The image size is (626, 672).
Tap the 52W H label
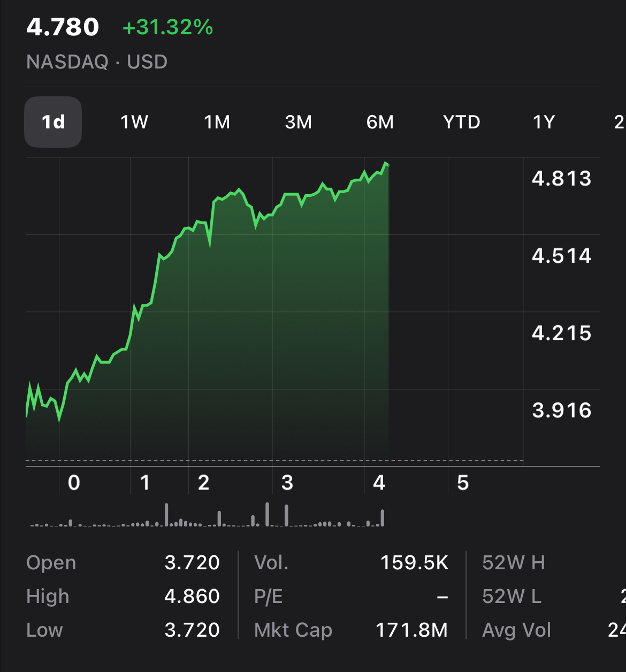tap(513, 562)
